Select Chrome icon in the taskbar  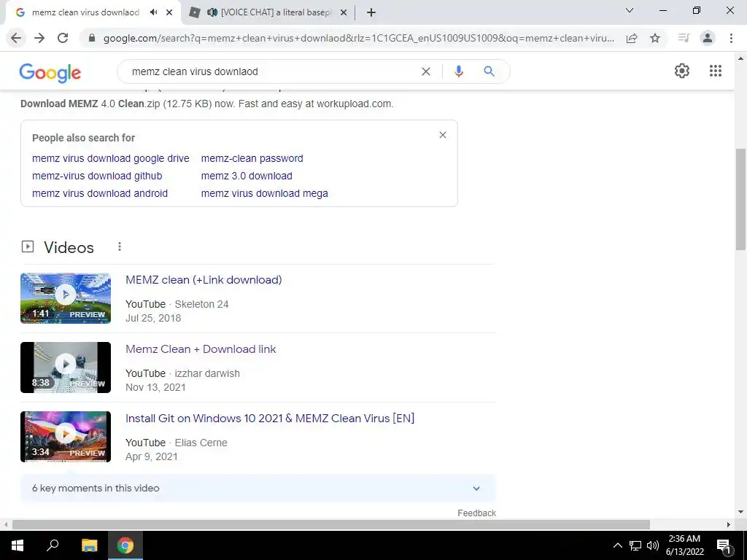(x=125, y=545)
